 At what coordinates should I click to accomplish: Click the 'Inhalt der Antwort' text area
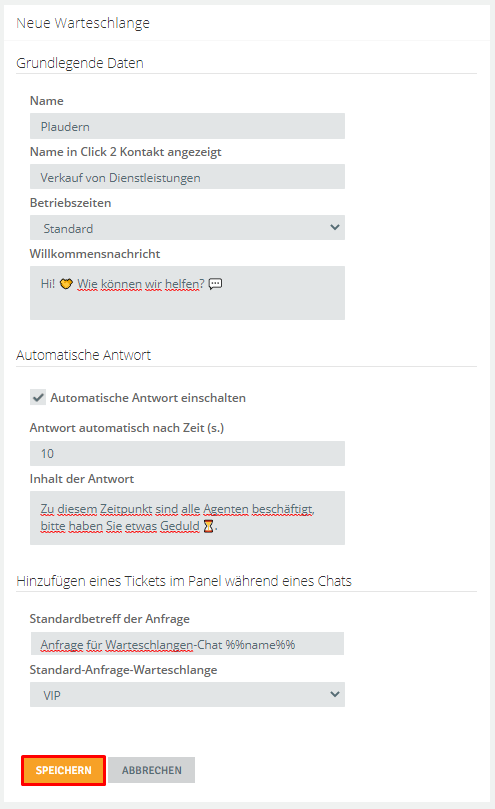pos(187,518)
